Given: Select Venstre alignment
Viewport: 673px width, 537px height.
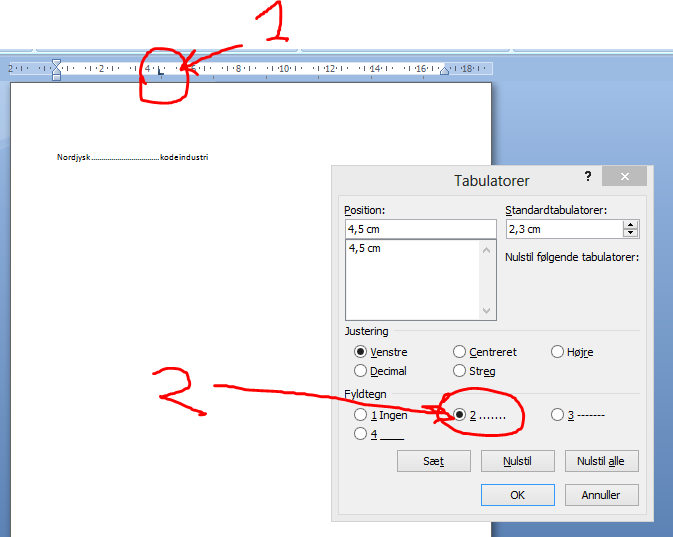Looking at the screenshot, I should [x=360, y=352].
